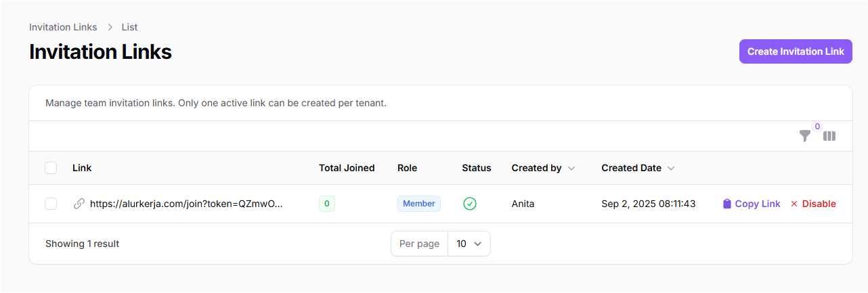The height and width of the screenshot is (293, 868).
Task: Click the red X icon for Disable
Action: point(794,204)
